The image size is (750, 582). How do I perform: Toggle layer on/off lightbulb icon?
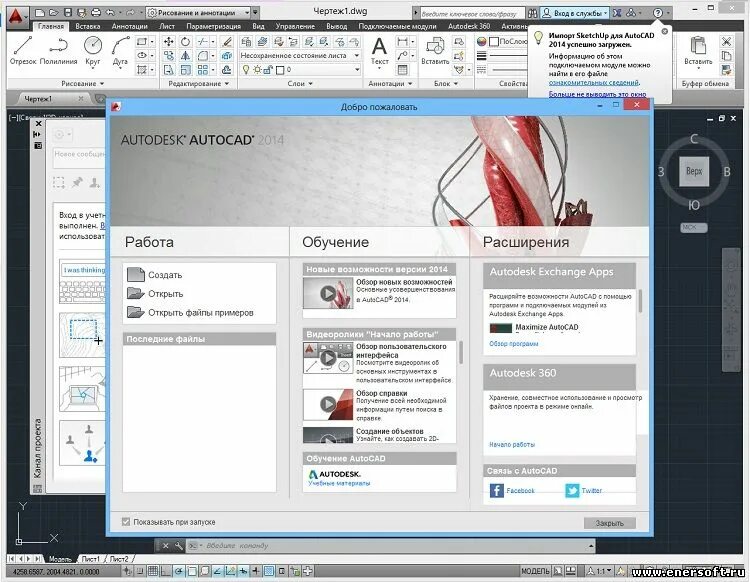click(x=246, y=70)
